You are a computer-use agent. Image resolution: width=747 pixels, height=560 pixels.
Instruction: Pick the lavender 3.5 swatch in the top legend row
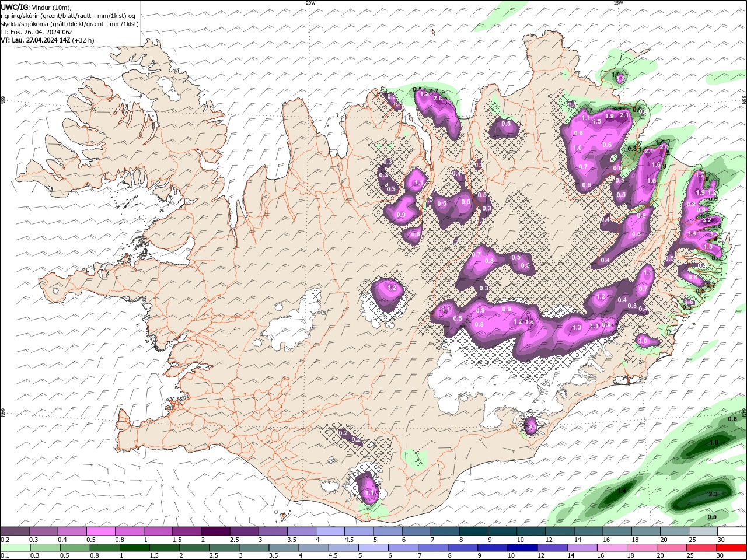(x=301, y=531)
